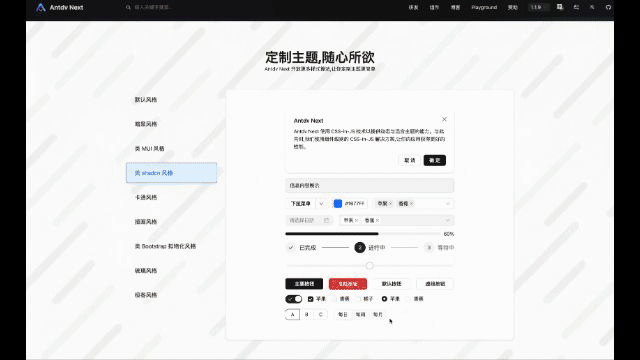
Task: Focus the gray text input under modal
Action: coord(369,185)
